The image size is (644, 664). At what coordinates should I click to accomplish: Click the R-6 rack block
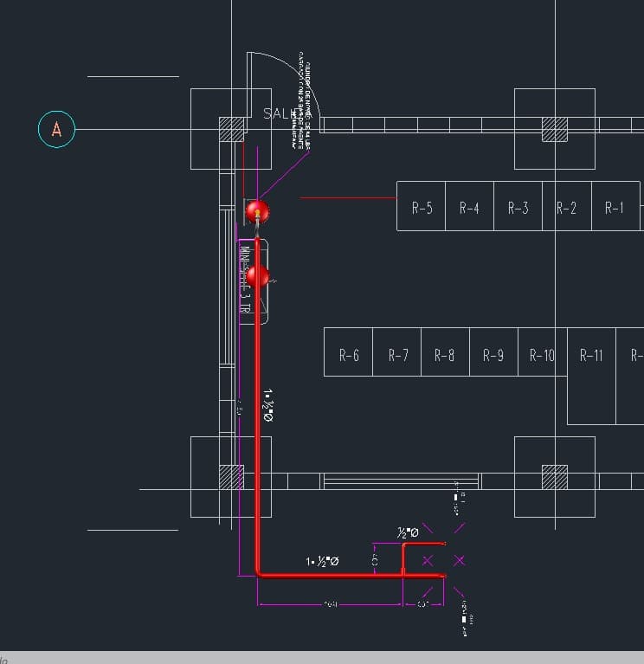tap(349, 355)
